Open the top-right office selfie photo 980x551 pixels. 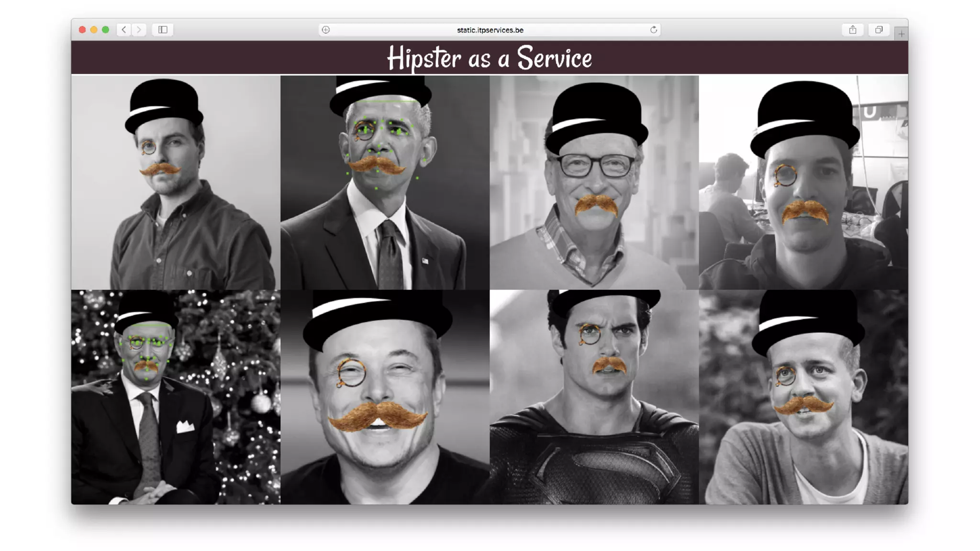pos(803,182)
